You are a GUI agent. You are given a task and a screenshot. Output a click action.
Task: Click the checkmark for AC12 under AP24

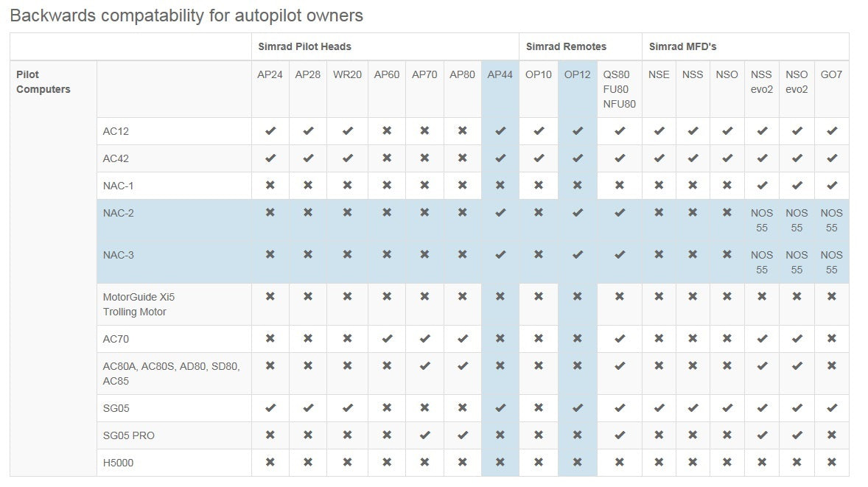coord(270,131)
